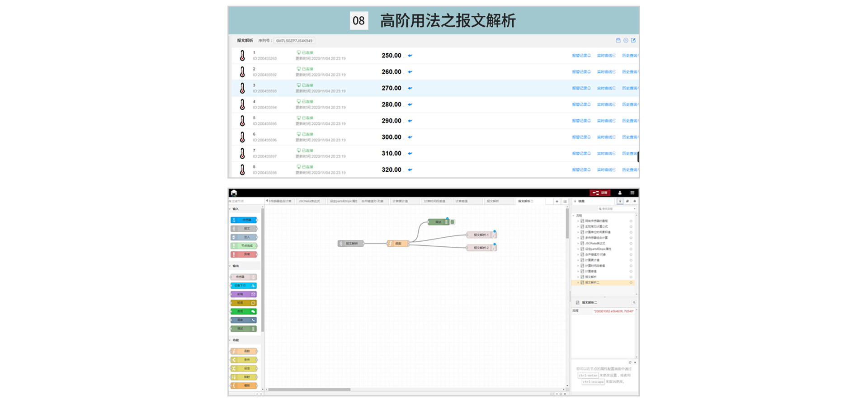The height and width of the screenshot is (404, 868).
Task: Click the blue arrow beside value 270.00
Action: 410,89
